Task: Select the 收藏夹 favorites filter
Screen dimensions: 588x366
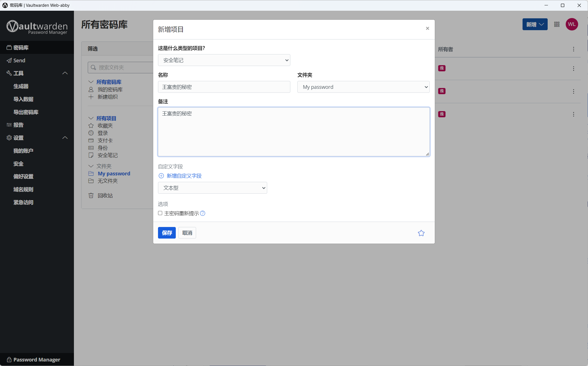Action: click(x=105, y=125)
